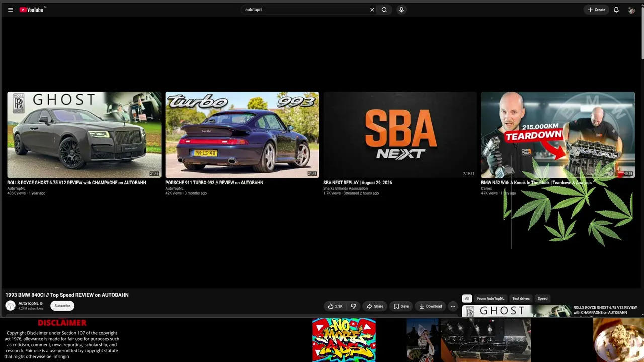Open AutoTopNL channel avatar below video
The width and height of the screenshot is (644, 362).
[x=11, y=306]
